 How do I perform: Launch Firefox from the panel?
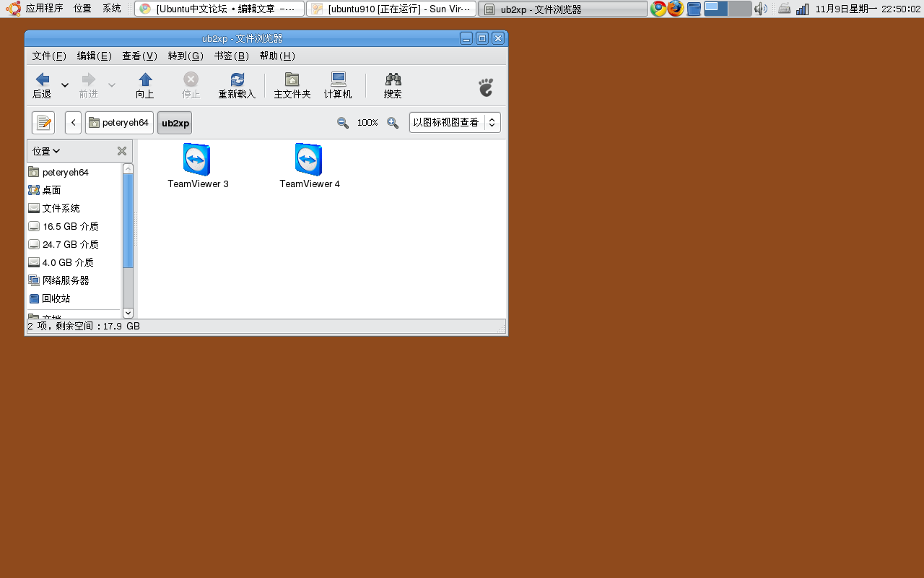coord(676,9)
